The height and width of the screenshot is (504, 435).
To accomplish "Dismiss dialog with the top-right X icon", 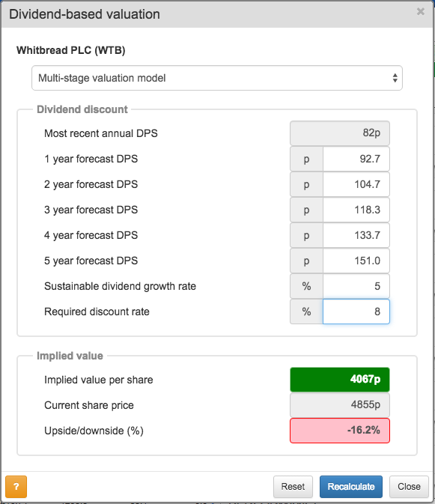I will click(x=421, y=11).
